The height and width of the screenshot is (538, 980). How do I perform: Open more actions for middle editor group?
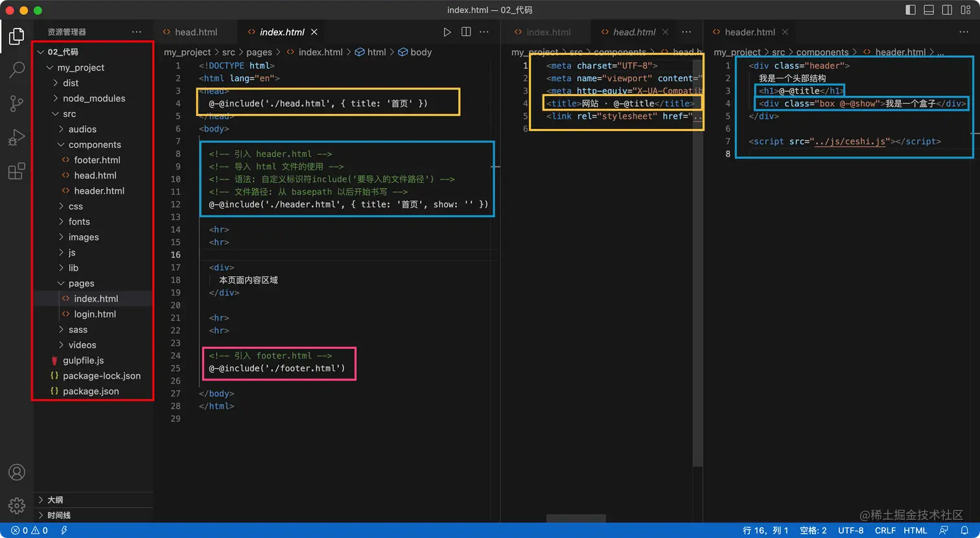tap(686, 32)
